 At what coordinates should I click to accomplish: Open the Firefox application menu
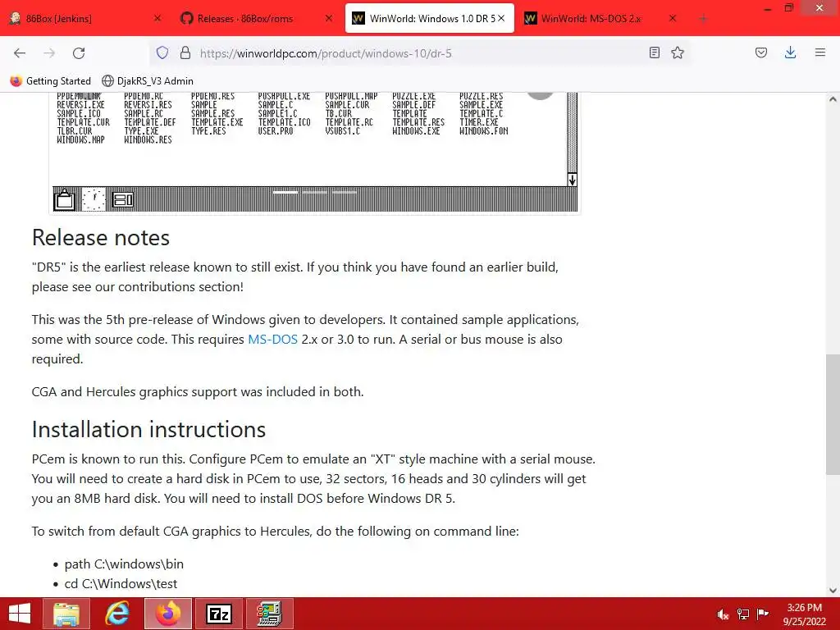tap(820, 52)
